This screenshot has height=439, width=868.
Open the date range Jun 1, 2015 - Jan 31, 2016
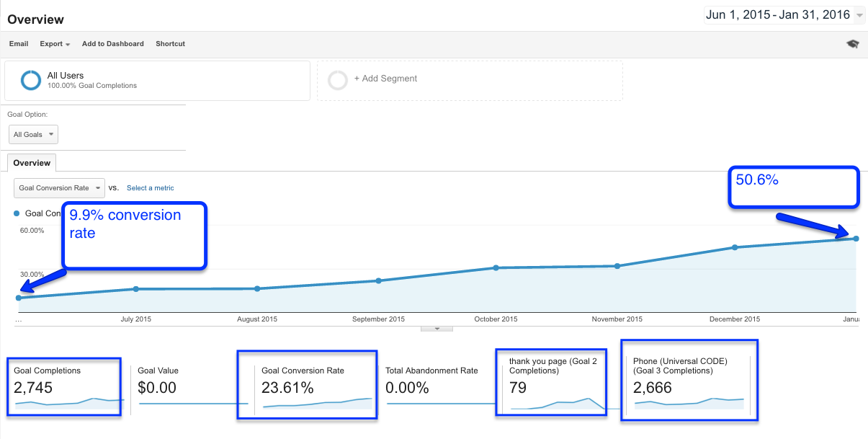778,14
